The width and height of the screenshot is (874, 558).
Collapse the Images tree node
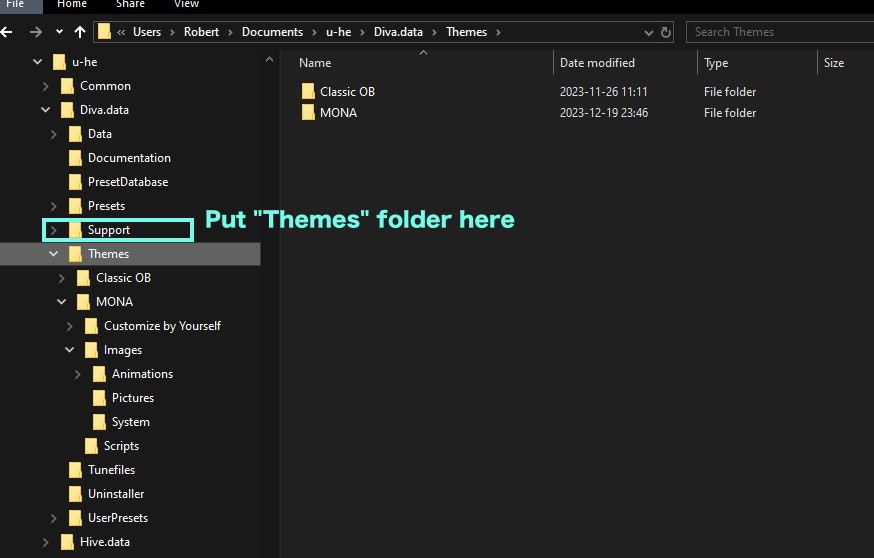pyautogui.click(x=70, y=350)
